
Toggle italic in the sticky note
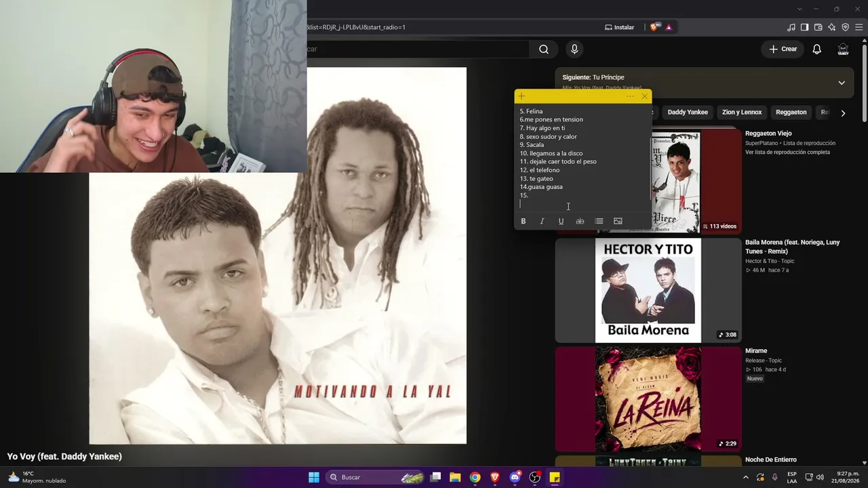pyautogui.click(x=542, y=221)
